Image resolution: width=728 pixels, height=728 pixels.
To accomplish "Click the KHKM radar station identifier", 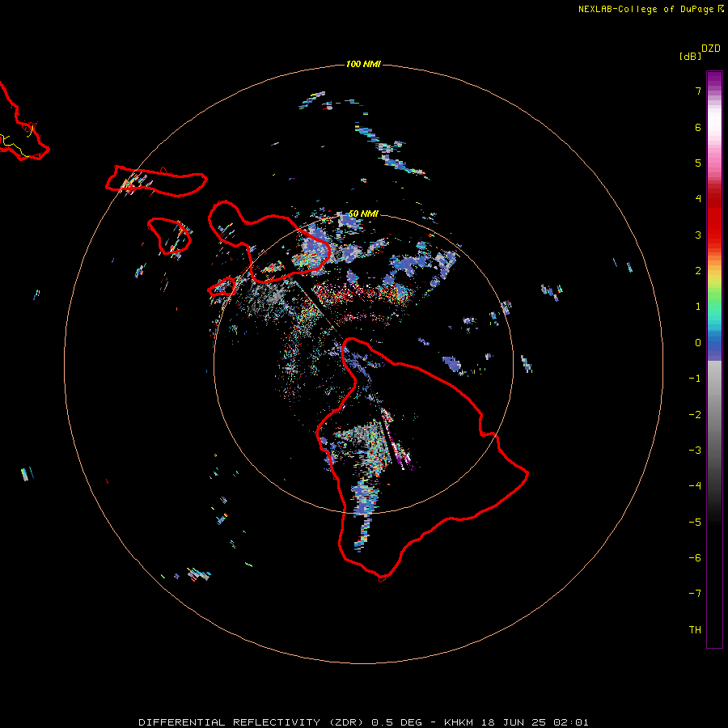I will coord(459,722).
